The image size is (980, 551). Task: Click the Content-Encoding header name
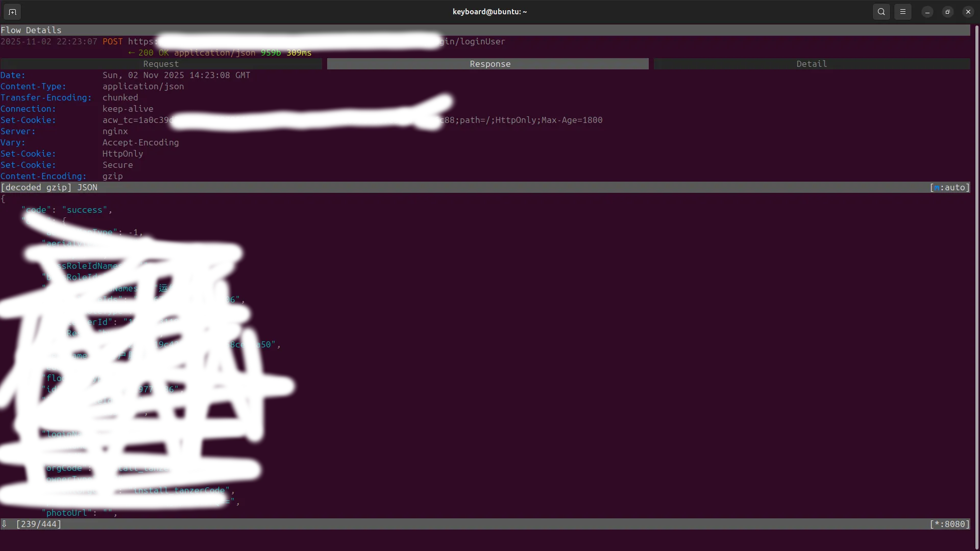(x=43, y=176)
